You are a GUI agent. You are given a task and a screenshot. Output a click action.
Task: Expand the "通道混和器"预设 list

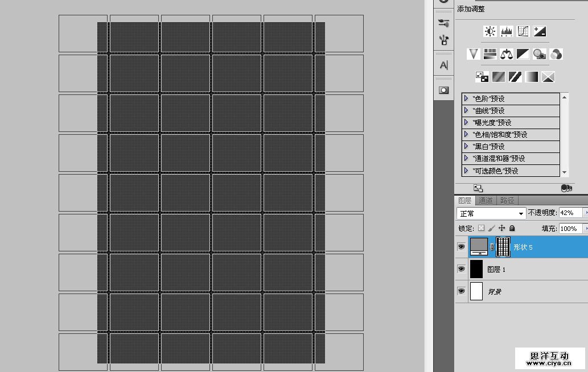point(466,158)
